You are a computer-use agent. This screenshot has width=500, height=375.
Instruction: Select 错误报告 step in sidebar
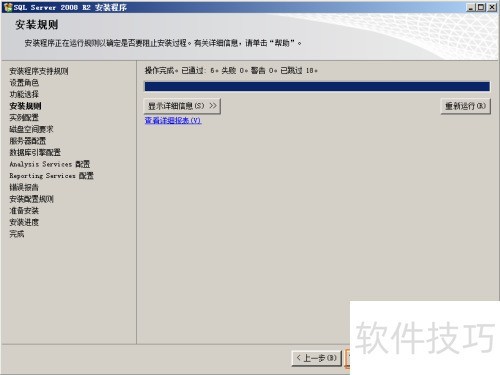click(24, 187)
